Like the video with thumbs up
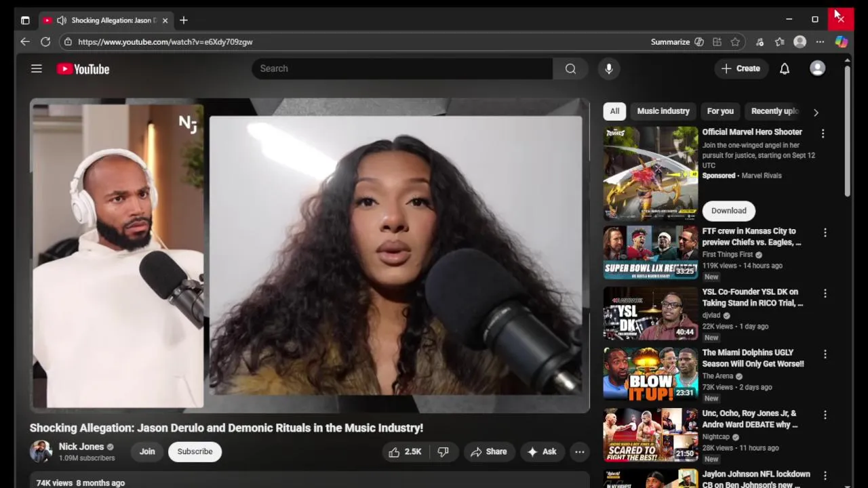This screenshot has height=488, width=868. click(x=406, y=451)
